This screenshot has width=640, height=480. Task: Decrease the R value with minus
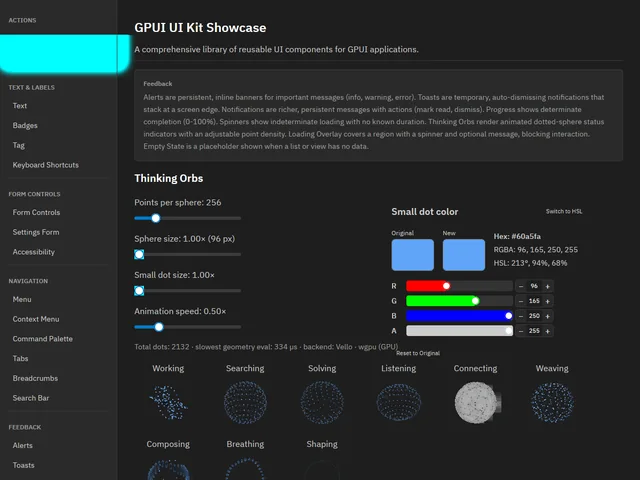[x=521, y=286]
